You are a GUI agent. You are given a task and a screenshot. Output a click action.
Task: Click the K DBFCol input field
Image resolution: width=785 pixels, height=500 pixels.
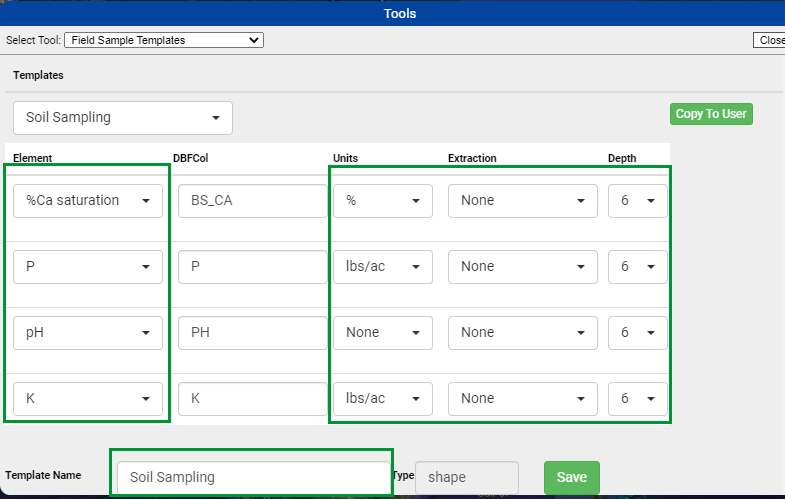[x=252, y=399]
